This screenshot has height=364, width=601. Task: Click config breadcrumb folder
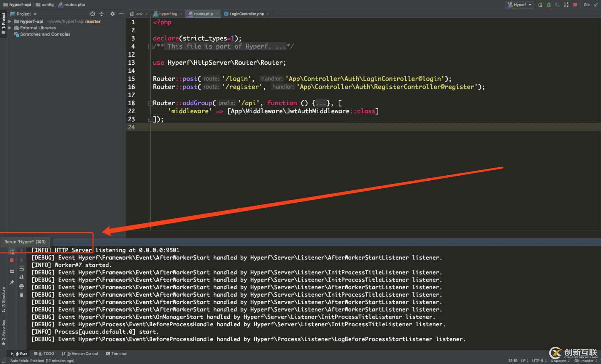click(x=45, y=5)
